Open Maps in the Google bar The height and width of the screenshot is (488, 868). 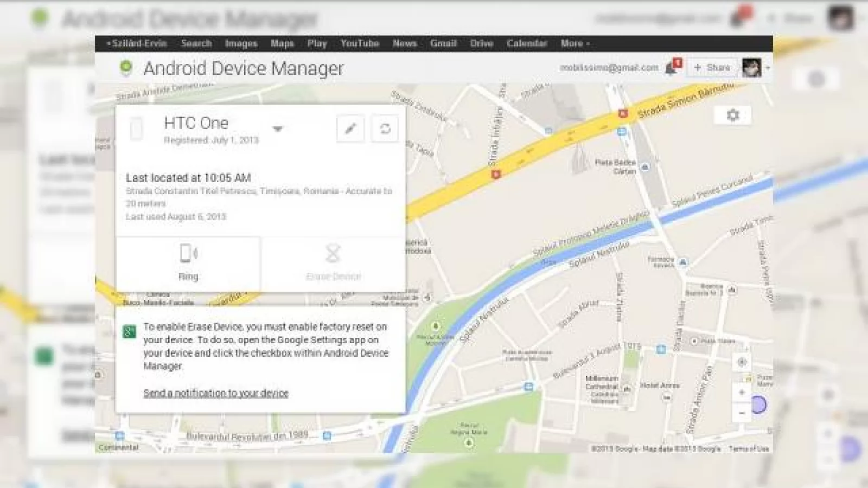(x=282, y=43)
